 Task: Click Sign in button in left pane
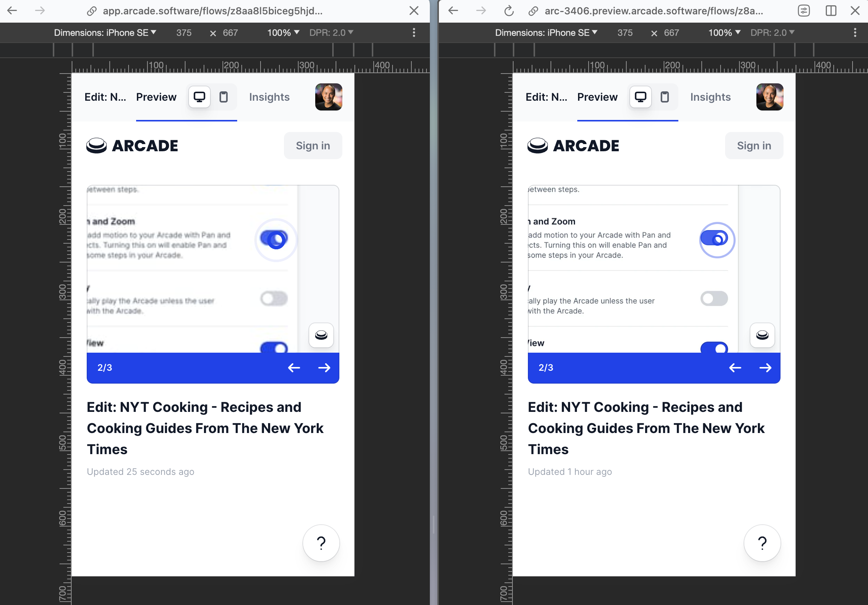pyautogui.click(x=313, y=146)
